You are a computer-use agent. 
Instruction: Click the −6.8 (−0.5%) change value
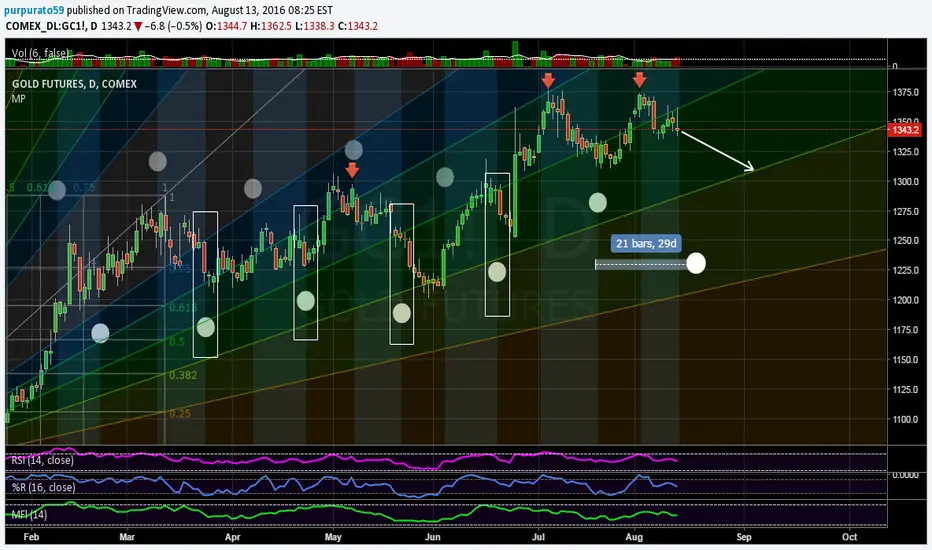click(173, 26)
